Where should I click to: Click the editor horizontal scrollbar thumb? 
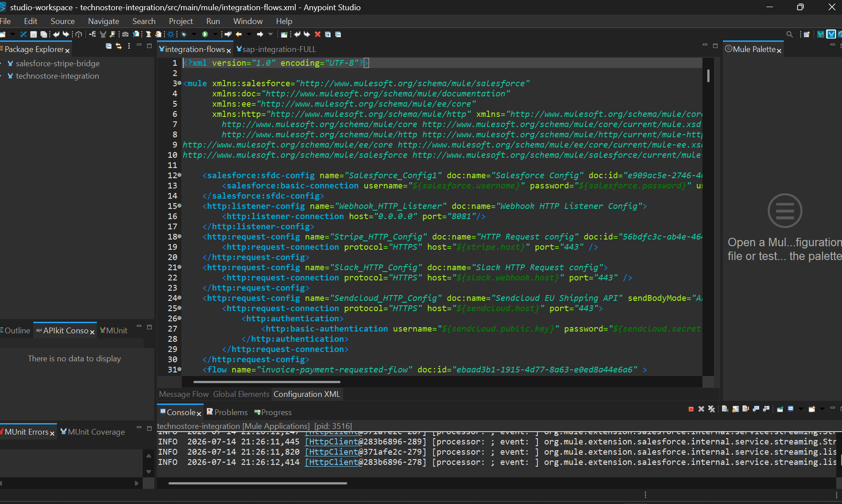[267, 382]
